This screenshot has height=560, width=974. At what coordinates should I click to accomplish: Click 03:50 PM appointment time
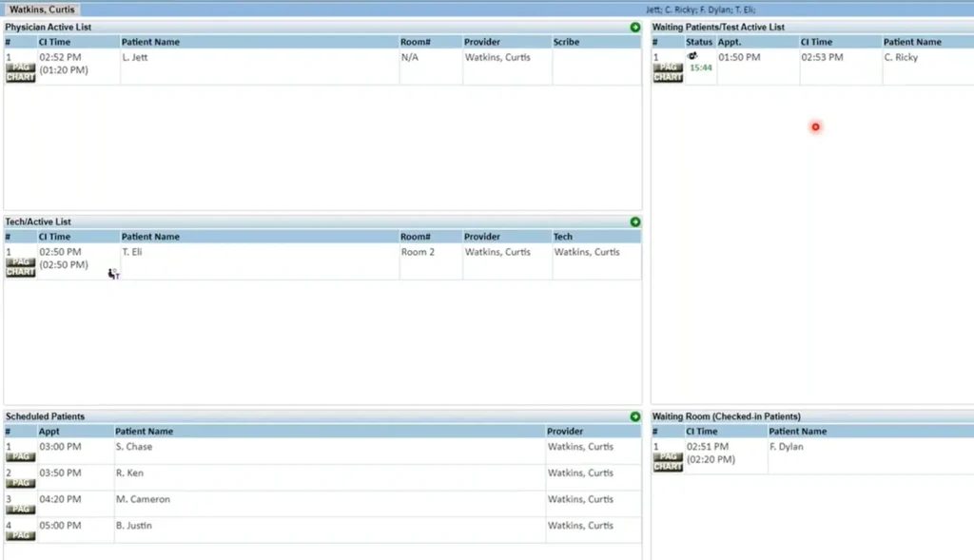(60, 473)
